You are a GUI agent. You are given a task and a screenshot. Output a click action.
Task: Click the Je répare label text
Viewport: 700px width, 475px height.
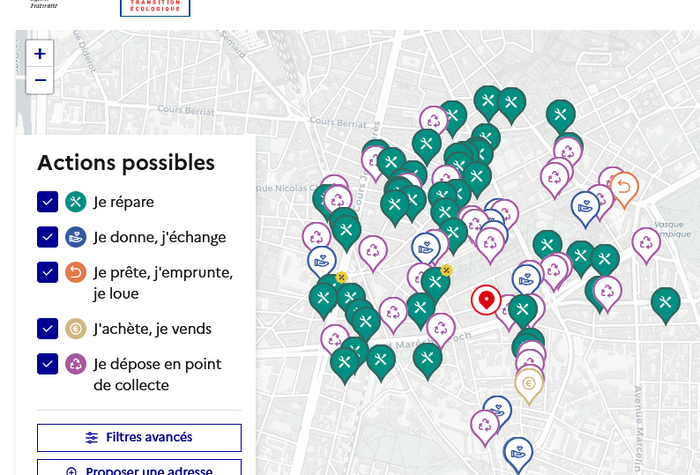tap(124, 202)
